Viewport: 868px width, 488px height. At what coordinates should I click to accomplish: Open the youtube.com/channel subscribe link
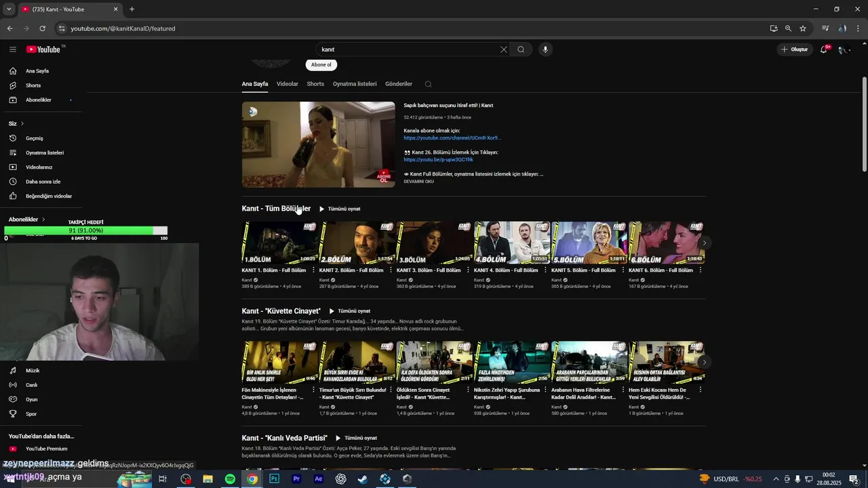click(x=452, y=138)
